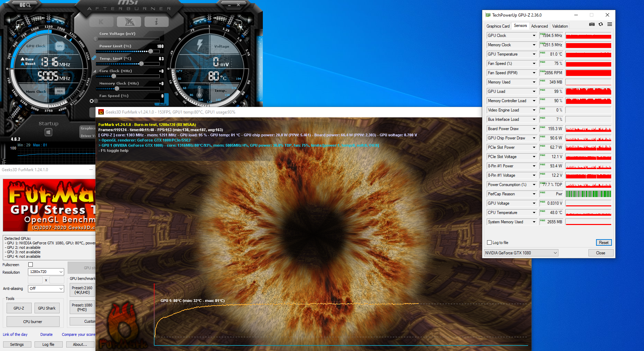Take a screenshot using GPU-Z camera icon
The height and width of the screenshot is (351, 644).
pos(592,24)
